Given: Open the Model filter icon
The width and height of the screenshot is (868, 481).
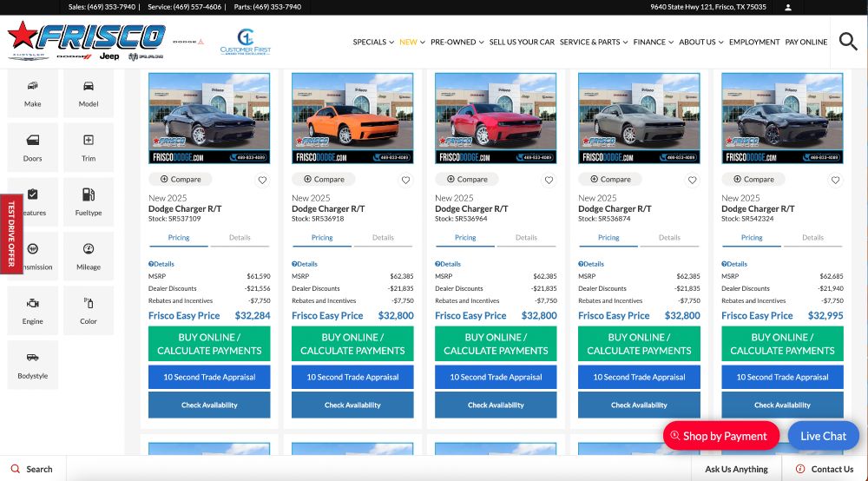Looking at the screenshot, I should click(x=89, y=86).
